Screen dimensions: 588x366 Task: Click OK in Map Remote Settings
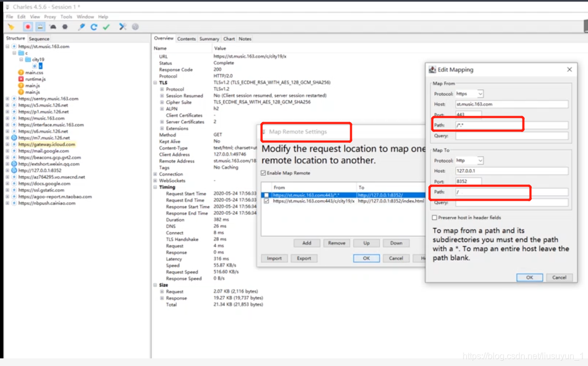click(x=367, y=259)
